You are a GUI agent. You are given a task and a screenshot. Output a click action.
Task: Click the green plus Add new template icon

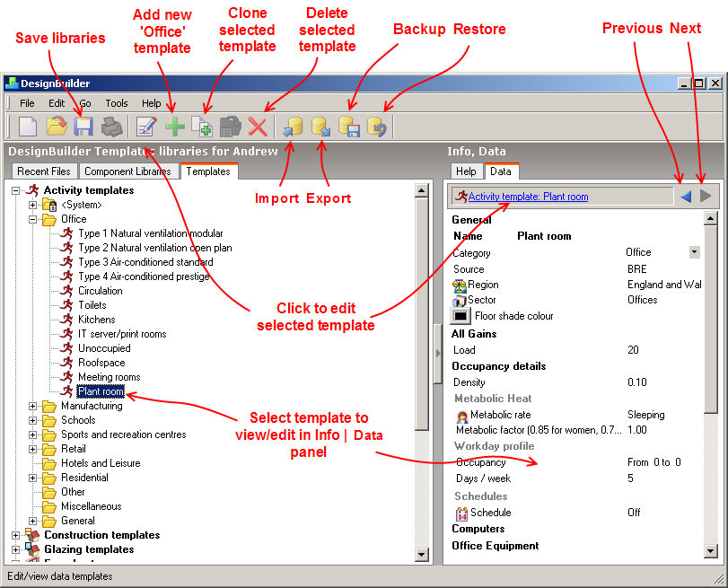[x=175, y=127]
